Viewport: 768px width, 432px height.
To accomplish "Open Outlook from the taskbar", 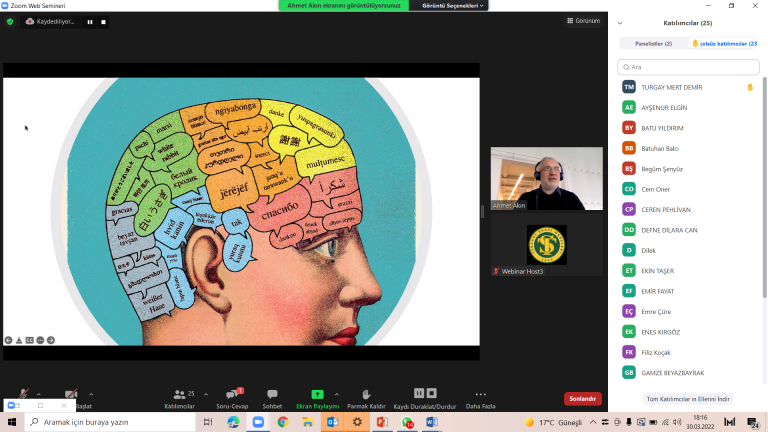I will tap(333, 422).
